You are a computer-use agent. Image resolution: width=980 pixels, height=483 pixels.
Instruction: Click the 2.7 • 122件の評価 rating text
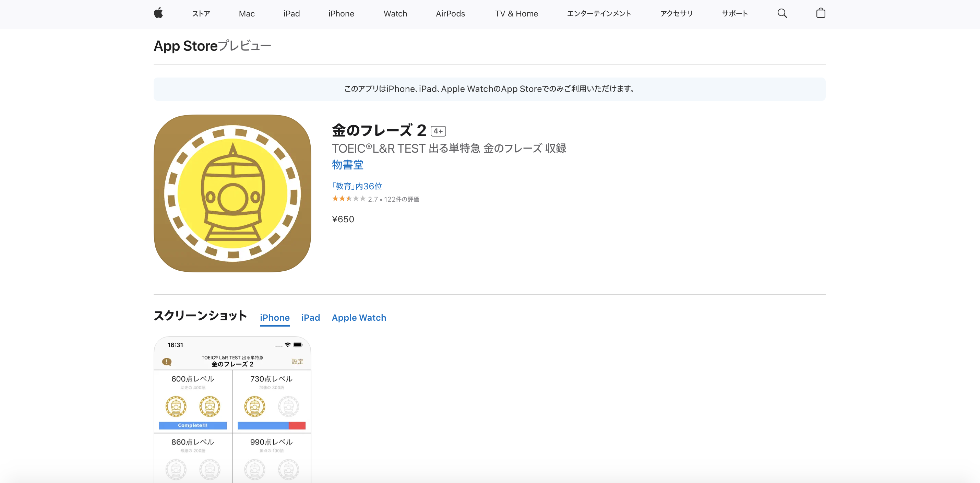coord(393,199)
